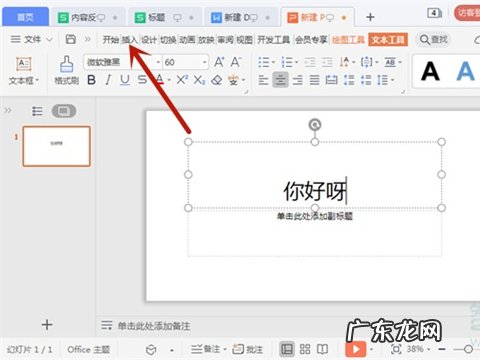Apply numbered list formatting
This screenshot has height=360, width=480.
[286, 62]
